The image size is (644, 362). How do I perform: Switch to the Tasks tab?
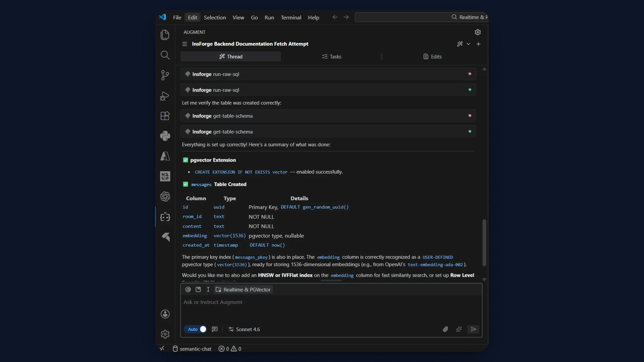[x=331, y=57]
